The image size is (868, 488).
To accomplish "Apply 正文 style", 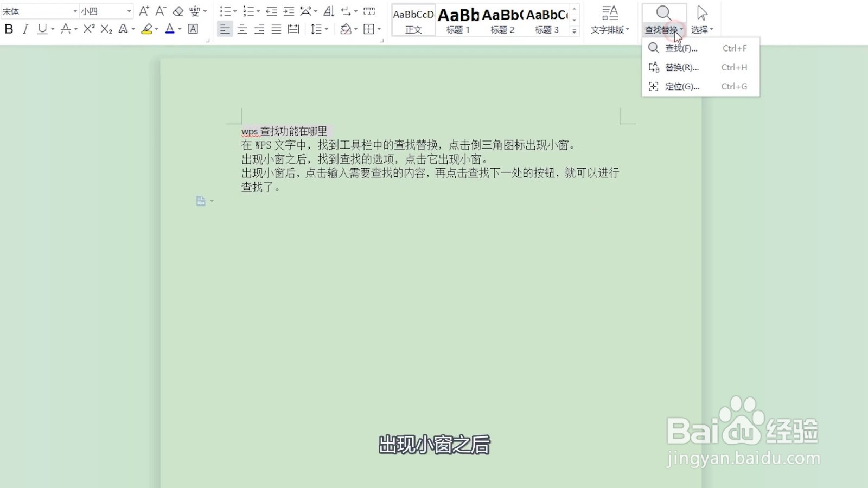I will (413, 21).
